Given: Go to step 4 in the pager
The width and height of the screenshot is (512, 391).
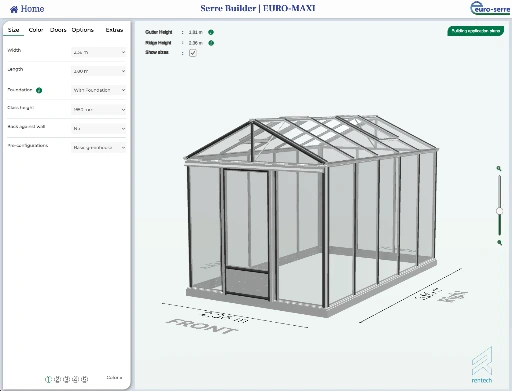Looking at the screenshot, I should pyautogui.click(x=75, y=379).
